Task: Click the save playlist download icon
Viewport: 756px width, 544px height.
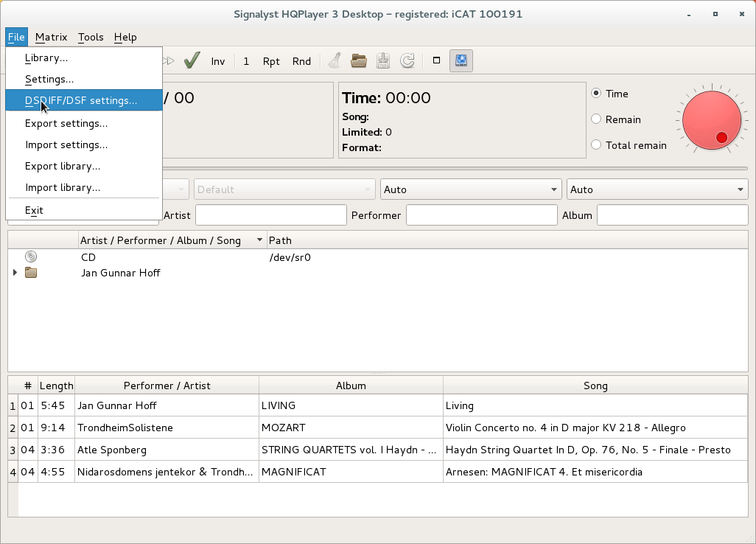Action: [x=383, y=60]
